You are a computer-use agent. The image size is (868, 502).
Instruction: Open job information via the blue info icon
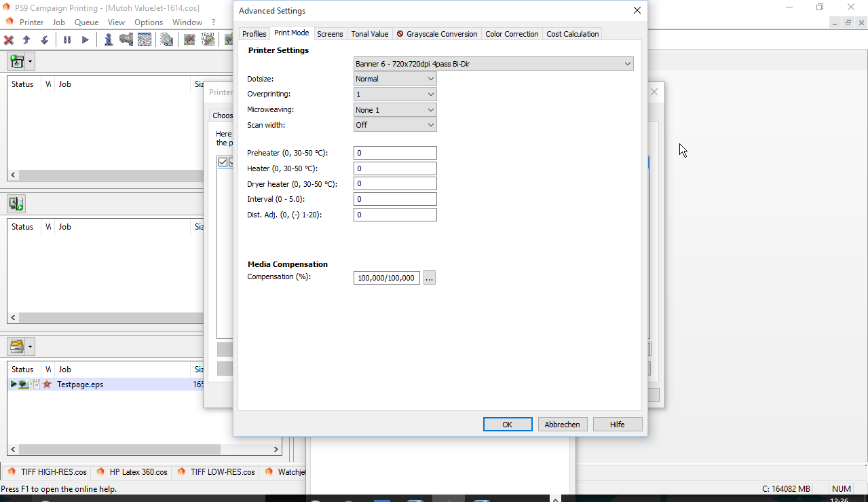(x=108, y=40)
